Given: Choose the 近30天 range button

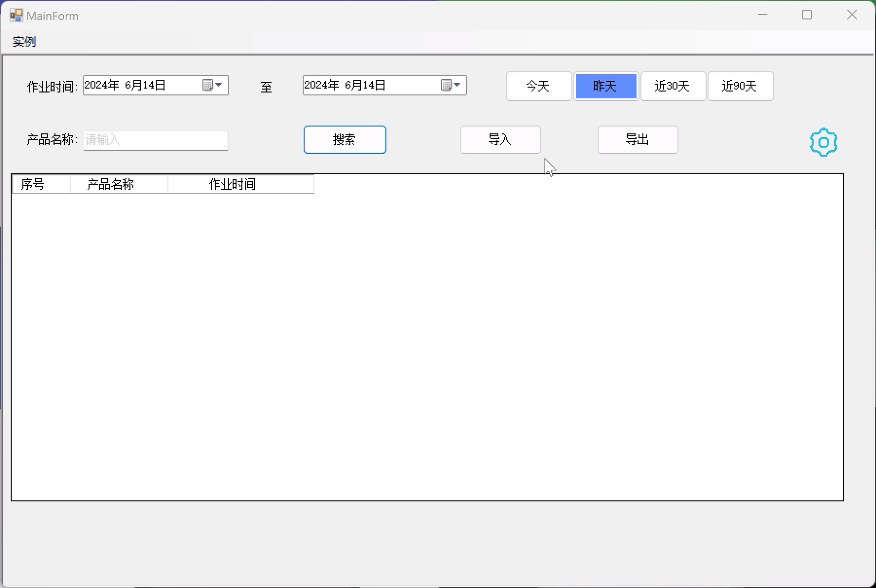Looking at the screenshot, I should [673, 86].
